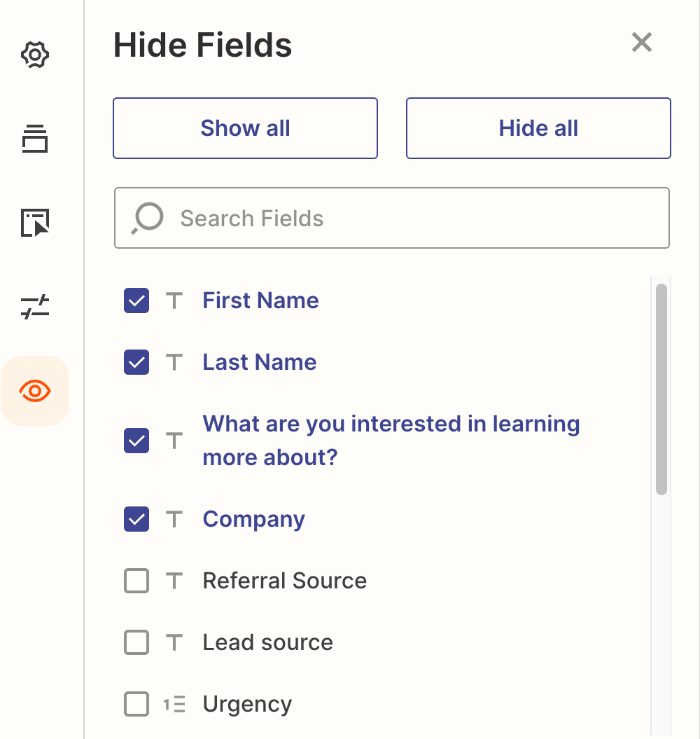Click the orange eye hide-fields icon
Viewport: 700px width, 739px height.
click(35, 390)
